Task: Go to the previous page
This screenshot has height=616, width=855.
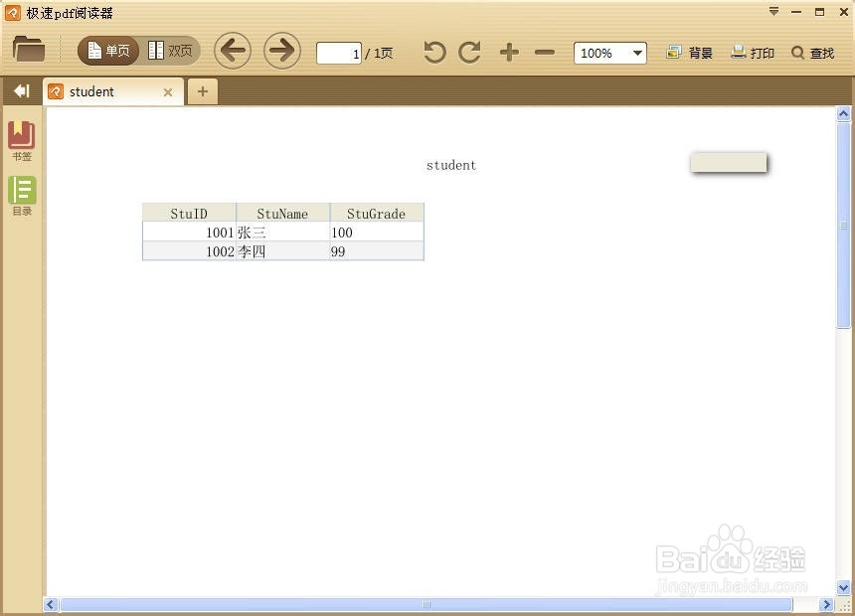Action: pyautogui.click(x=233, y=51)
